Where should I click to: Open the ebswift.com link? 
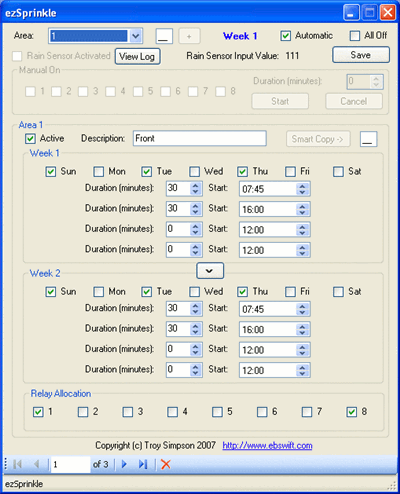267,446
